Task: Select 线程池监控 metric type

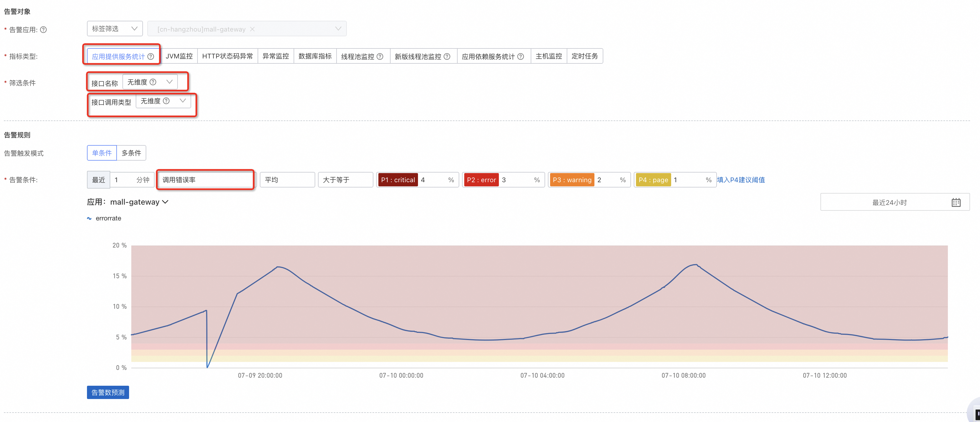Action: pos(363,56)
